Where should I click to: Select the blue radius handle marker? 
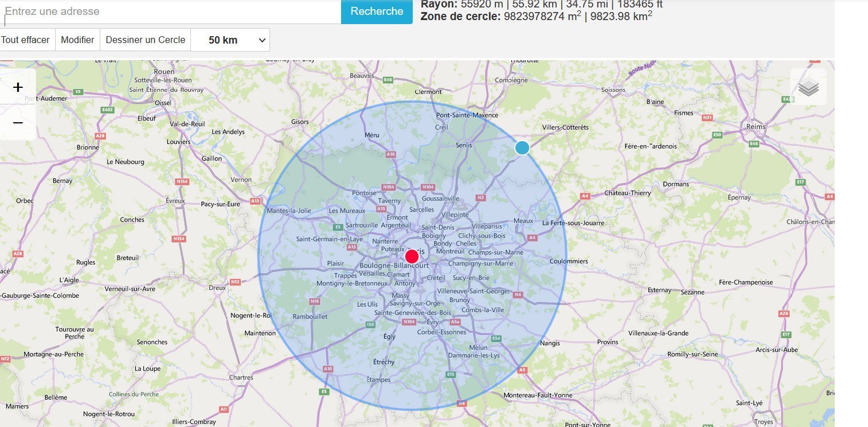(x=522, y=147)
